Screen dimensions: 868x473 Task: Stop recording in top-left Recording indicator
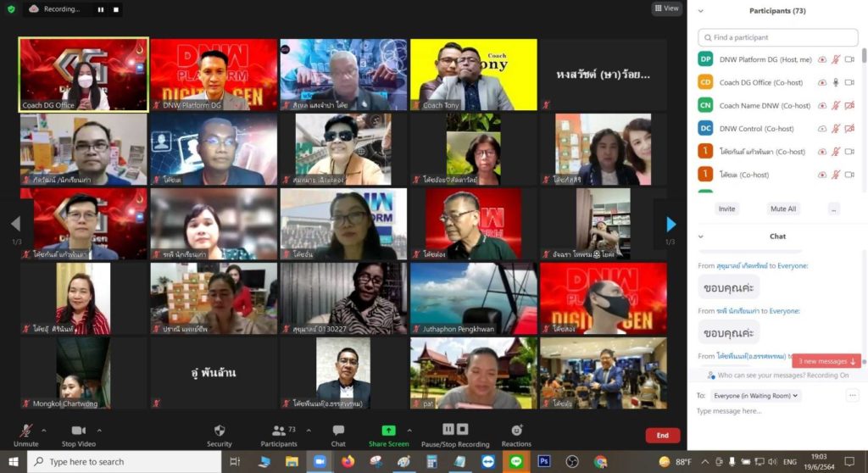click(x=115, y=9)
